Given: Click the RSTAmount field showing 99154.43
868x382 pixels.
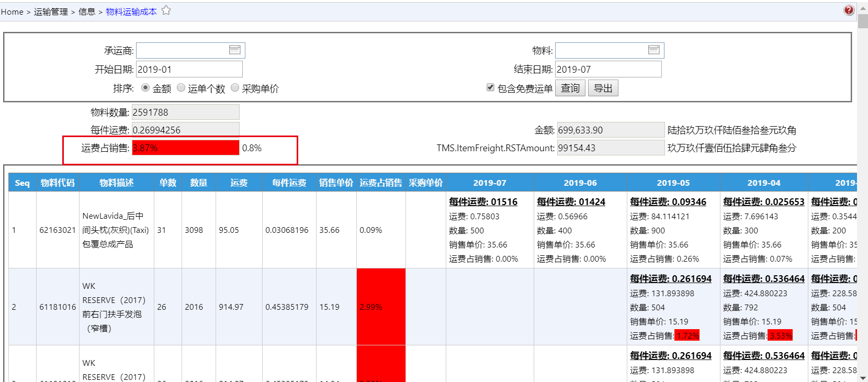Looking at the screenshot, I should tap(611, 148).
